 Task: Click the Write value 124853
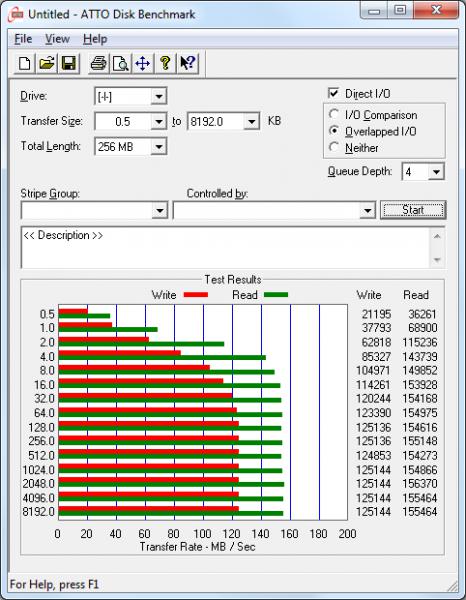point(373,455)
